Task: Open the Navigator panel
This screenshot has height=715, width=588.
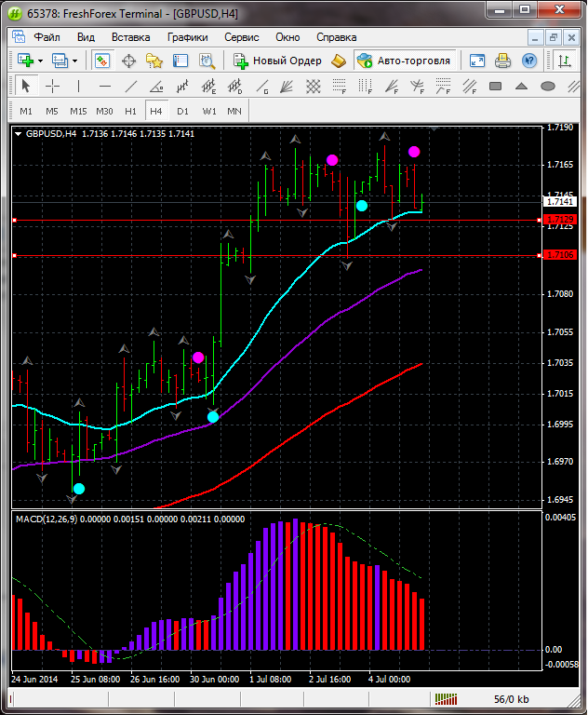Action: point(154,61)
